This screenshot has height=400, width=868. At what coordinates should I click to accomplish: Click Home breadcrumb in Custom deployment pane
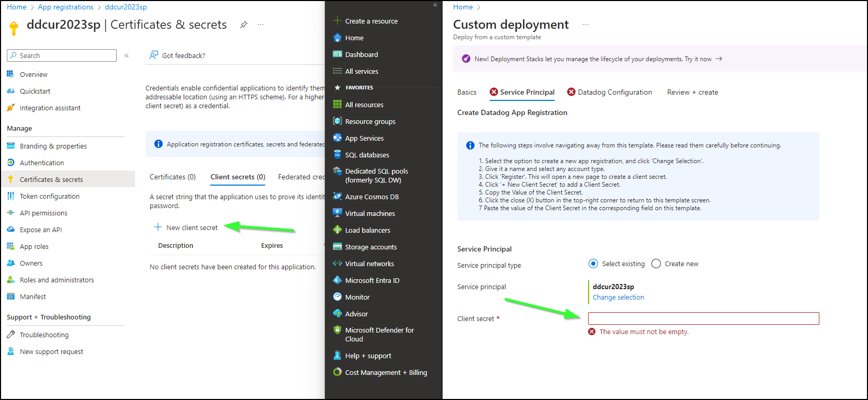(x=463, y=7)
